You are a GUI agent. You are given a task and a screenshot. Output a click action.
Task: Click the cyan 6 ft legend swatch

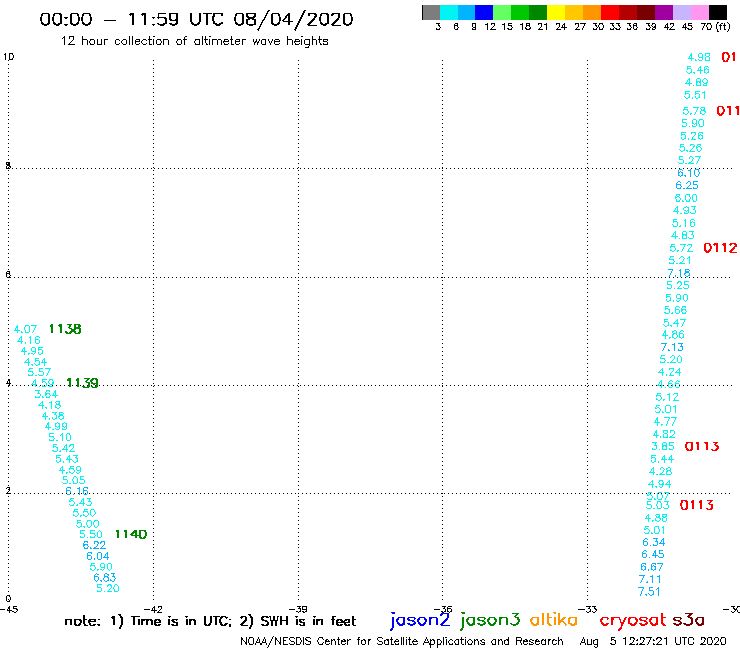pos(449,12)
